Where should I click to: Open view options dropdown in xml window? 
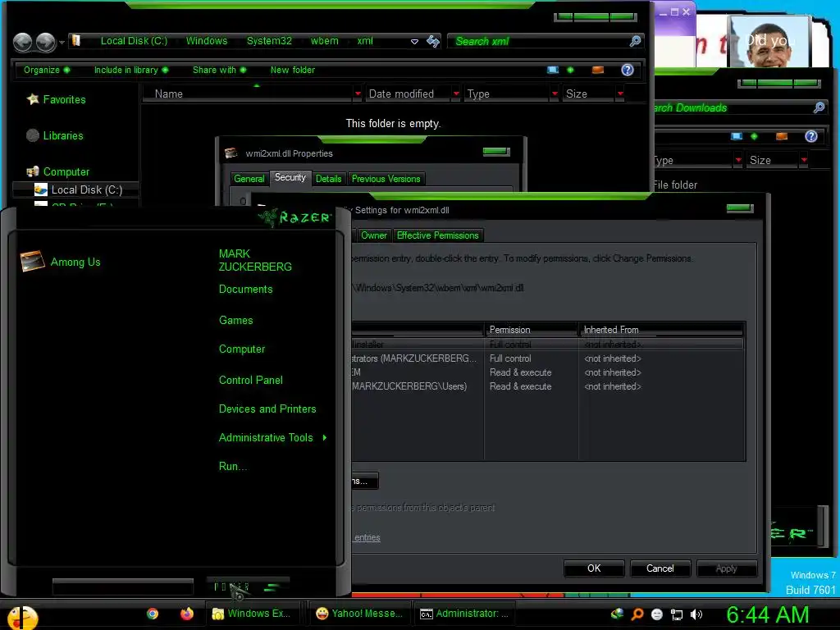pyautogui.click(x=570, y=70)
